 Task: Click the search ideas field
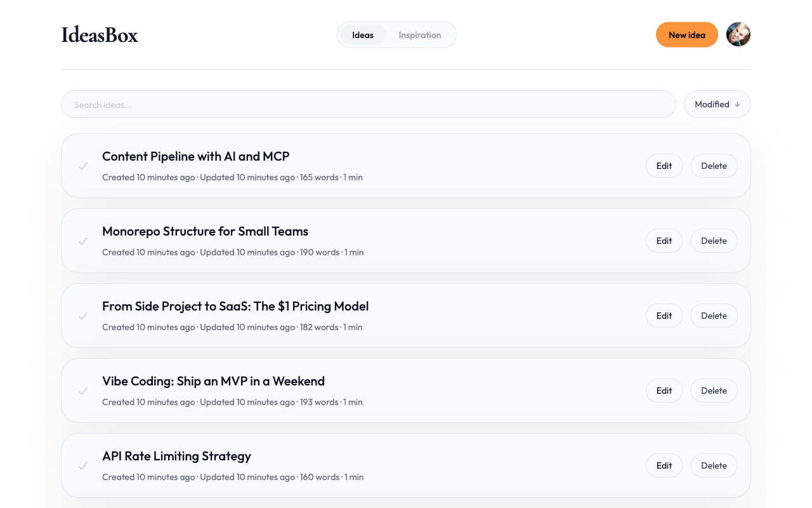368,104
